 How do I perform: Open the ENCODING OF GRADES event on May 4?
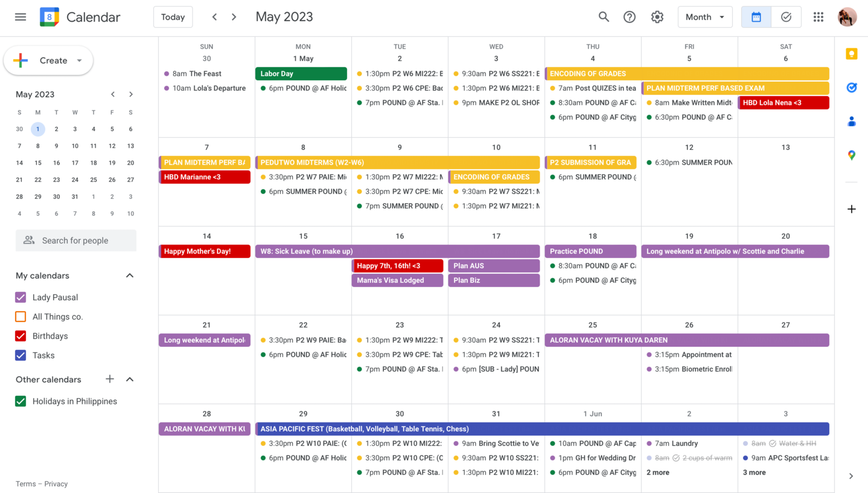(x=687, y=74)
